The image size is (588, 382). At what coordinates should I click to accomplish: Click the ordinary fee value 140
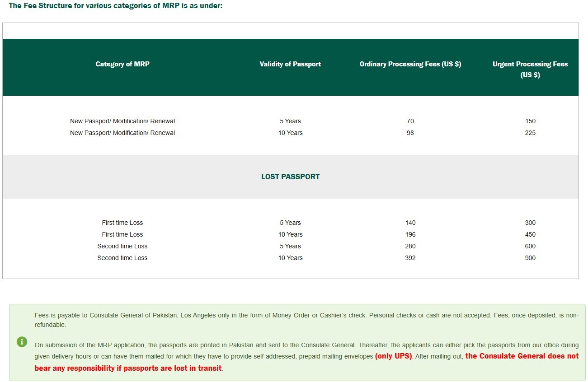pos(410,223)
